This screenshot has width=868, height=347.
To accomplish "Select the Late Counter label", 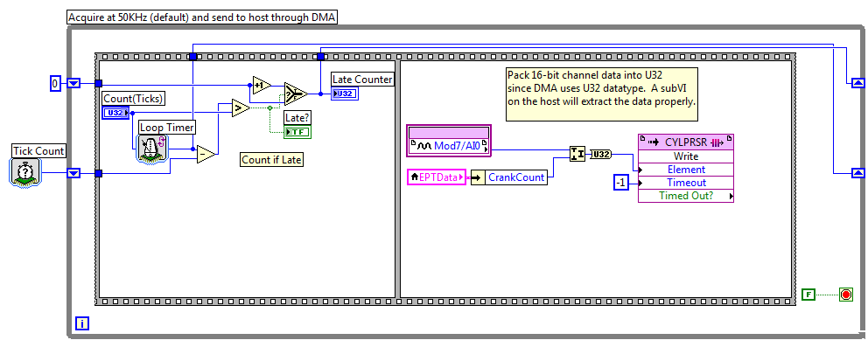I will (x=362, y=80).
